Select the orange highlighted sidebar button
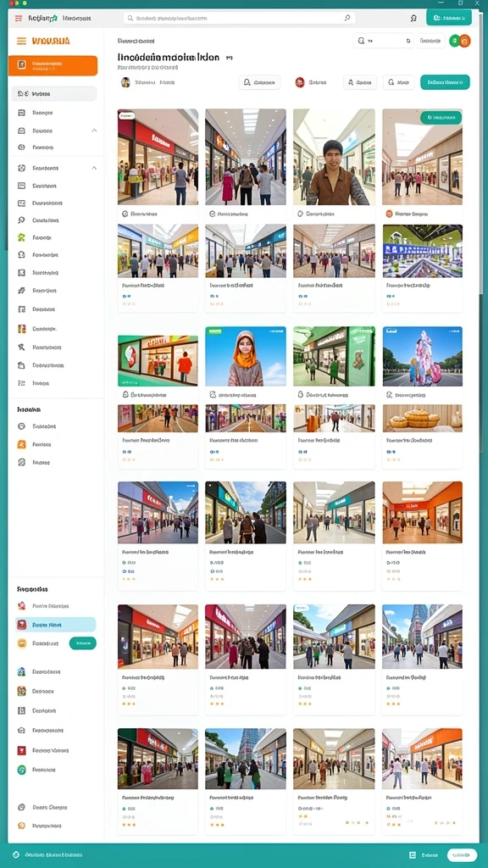488x868 pixels. coord(53,65)
